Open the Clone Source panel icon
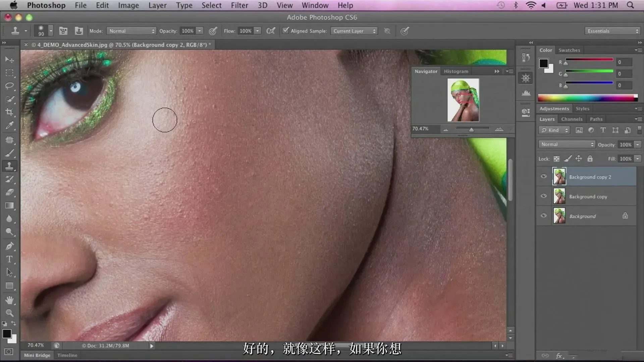Screen dimensions: 644x362 click(78, 31)
